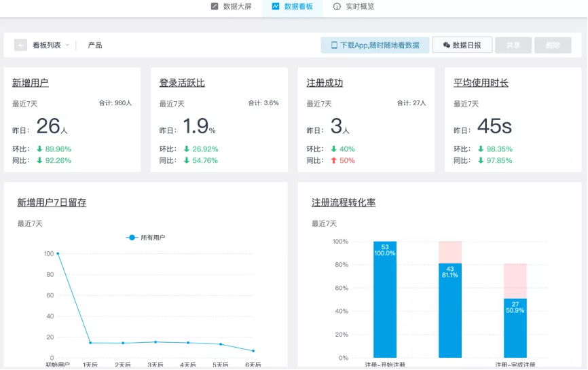Click the 数据看板 chart icon
The image size is (588, 370).
pos(276,6)
